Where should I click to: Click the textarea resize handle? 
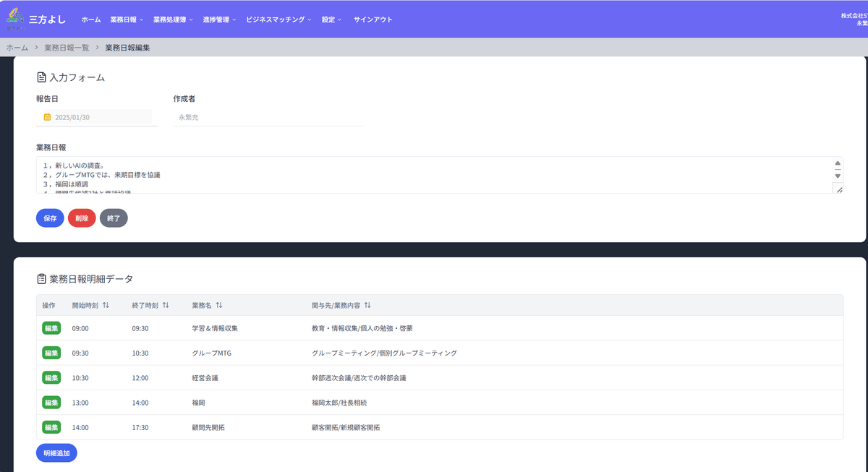point(838,189)
